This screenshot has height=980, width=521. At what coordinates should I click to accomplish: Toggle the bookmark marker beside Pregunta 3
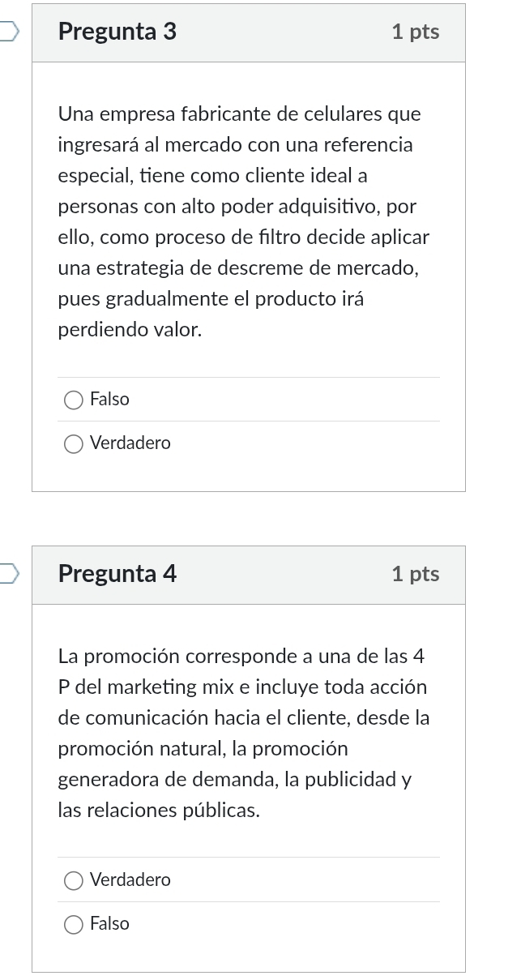coord(6,30)
